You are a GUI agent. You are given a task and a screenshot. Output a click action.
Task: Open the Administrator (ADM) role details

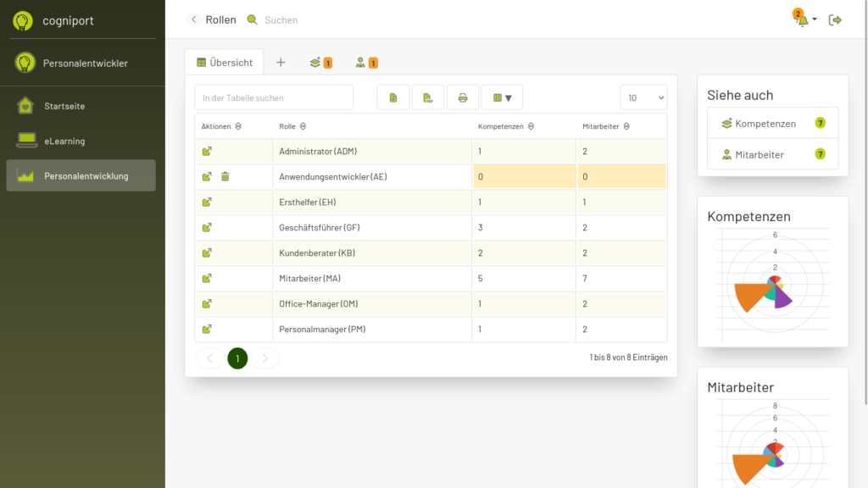(x=207, y=152)
